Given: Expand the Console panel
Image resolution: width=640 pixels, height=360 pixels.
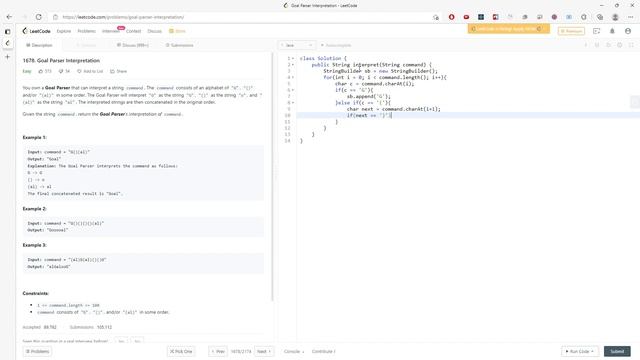Looking at the screenshot, I should tap(294, 351).
